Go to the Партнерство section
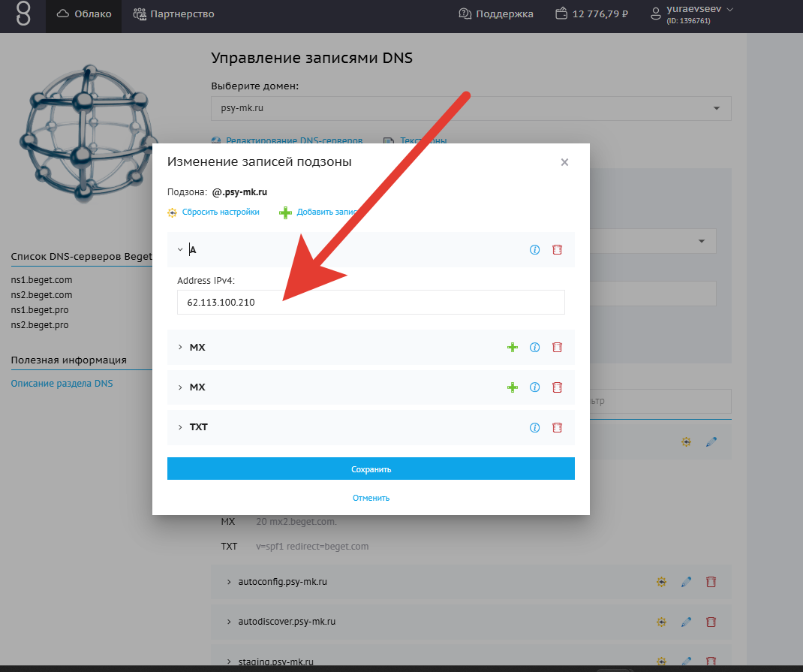This screenshot has width=803, height=672. [174, 14]
